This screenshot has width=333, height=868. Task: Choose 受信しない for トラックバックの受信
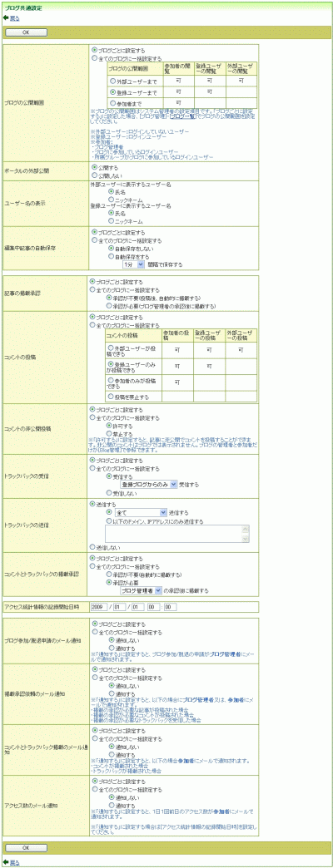(x=109, y=492)
